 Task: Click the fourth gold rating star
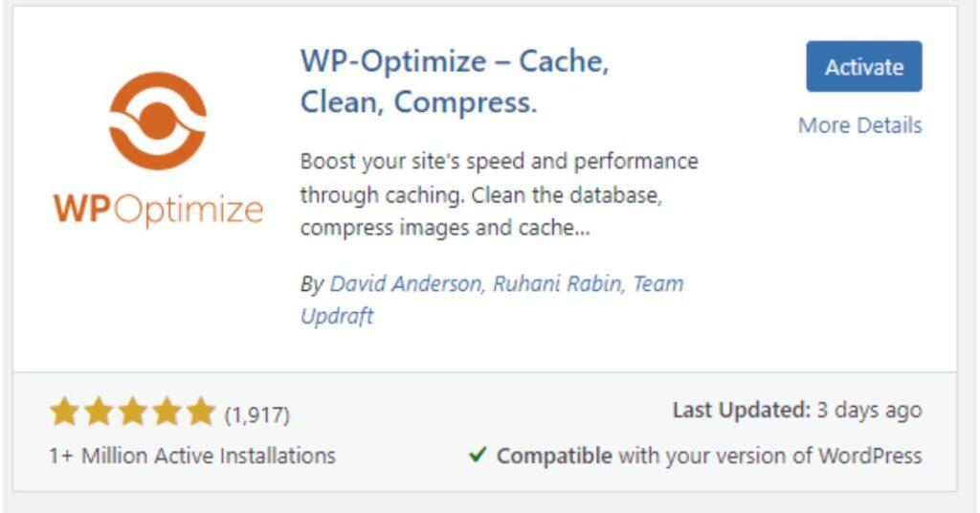pos(167,413)
